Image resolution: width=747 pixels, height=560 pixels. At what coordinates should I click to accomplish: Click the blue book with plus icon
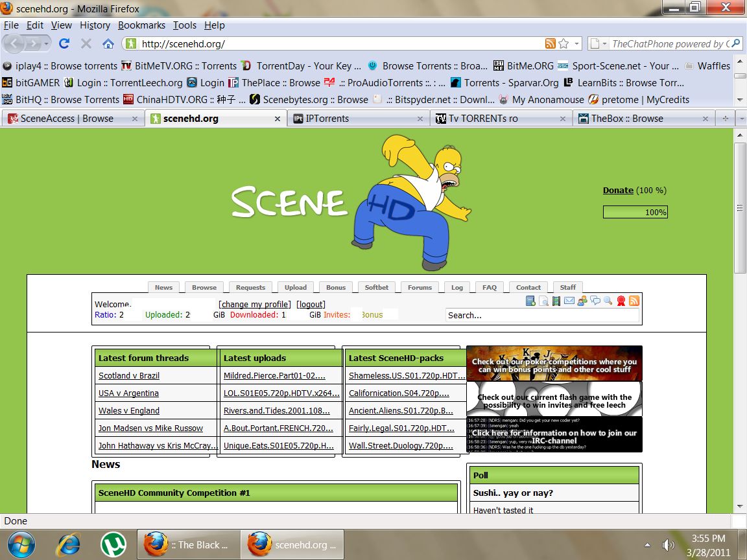point(530,301)
